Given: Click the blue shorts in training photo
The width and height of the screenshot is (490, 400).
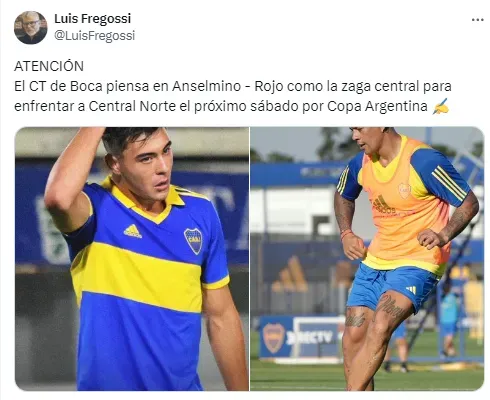Looking at the screenshot, I should pyautogui.click(x=391, y=287).
